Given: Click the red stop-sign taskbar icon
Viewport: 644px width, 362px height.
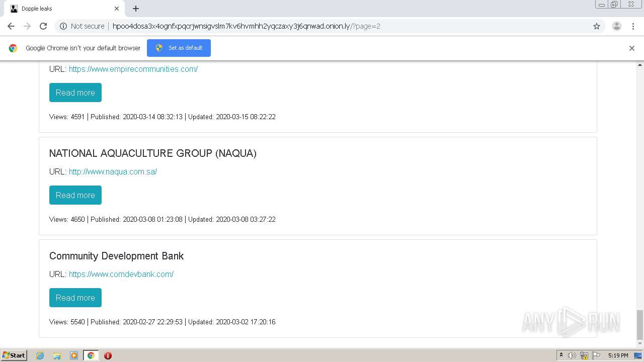Looking at the screenshot, I should pos(108,355).
